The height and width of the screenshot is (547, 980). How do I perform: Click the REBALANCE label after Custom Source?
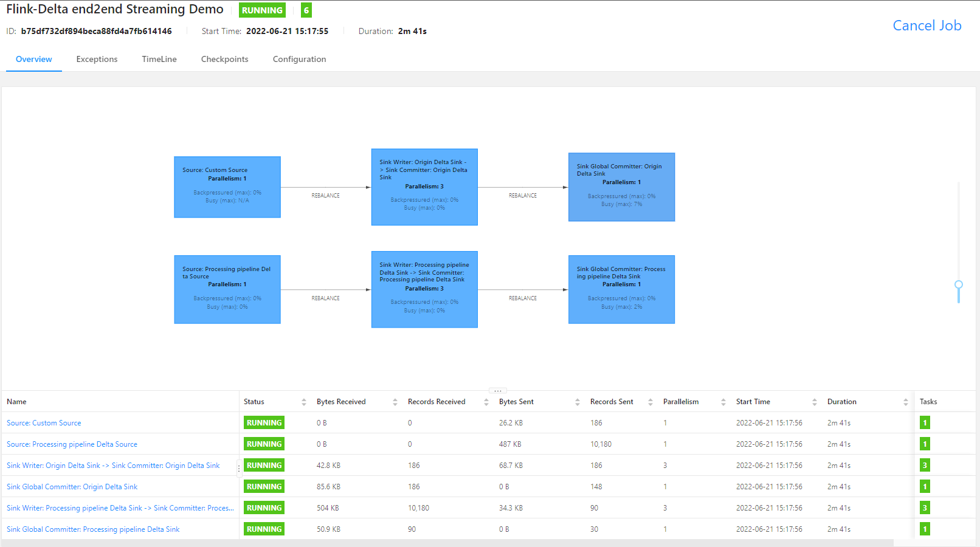pos(326,196)
